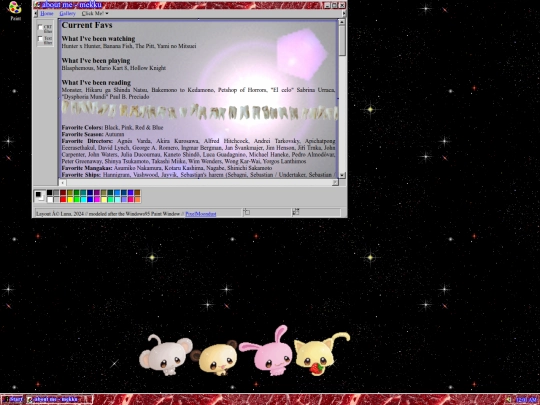
Task: Click the vertical scrollbar up arrow
Action: tap(342, 22)
